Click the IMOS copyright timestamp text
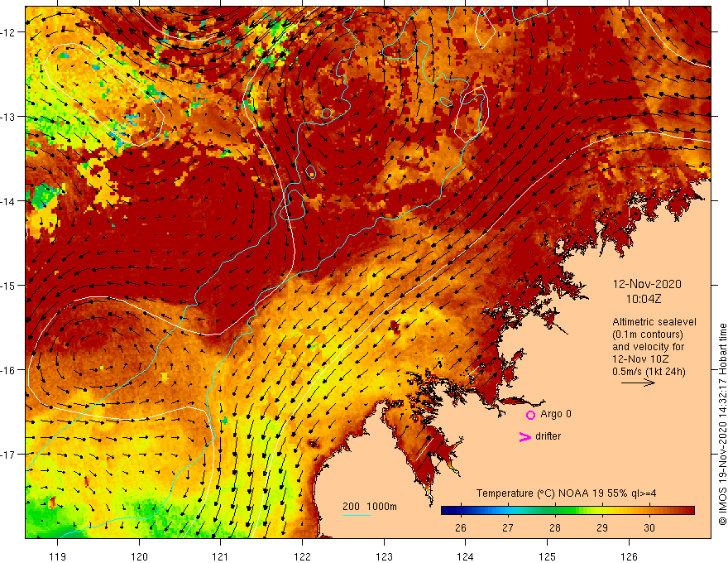The image size is (728, 563). [x=722, y=424]
